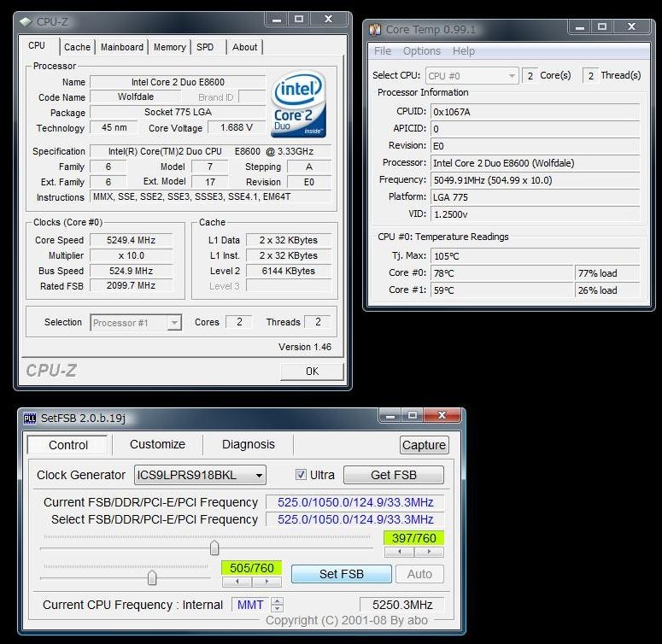Switch to the Mainboard tab
Image resolution: width=662 pixels, height=644 pixels.
(122, 47)
